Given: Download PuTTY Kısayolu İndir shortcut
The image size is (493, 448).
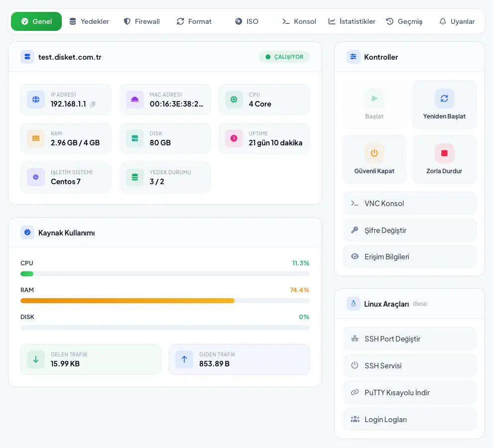Looking at the screenshot, I should click(409, 392).
